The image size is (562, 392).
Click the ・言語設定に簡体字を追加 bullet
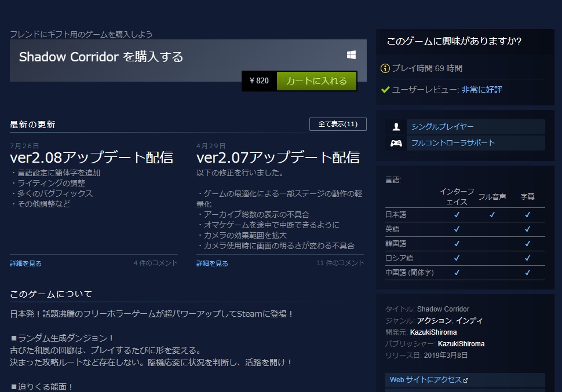pyautogui.click(x=55, y=173)
